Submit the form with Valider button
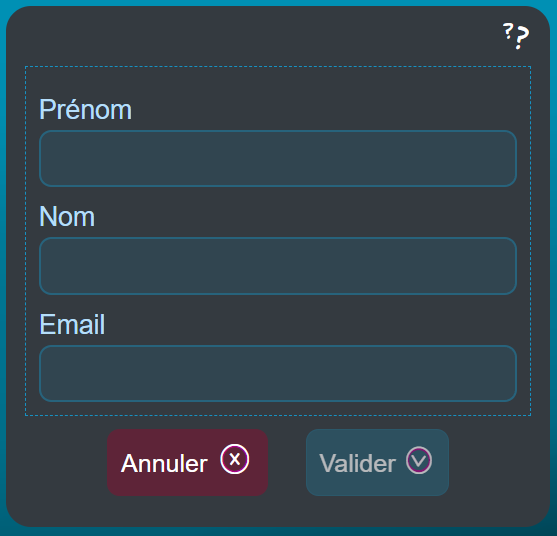 click(x=377, y=462)
